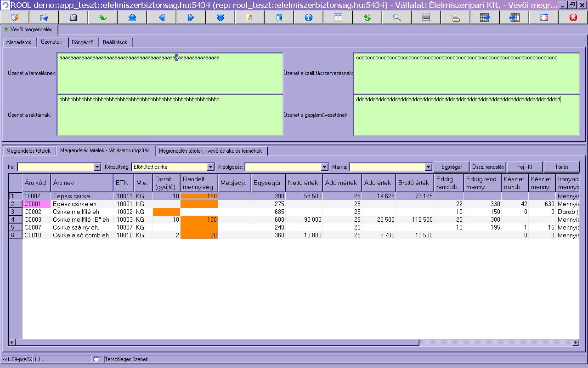Click the green refresh arrows icon

pyautogui.click(x=367, y=17)
